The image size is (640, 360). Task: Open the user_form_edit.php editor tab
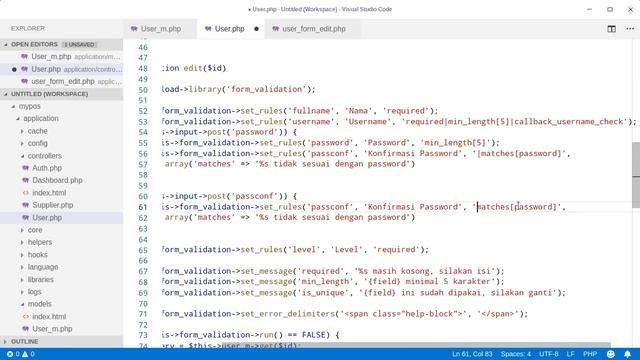point(313,29)
